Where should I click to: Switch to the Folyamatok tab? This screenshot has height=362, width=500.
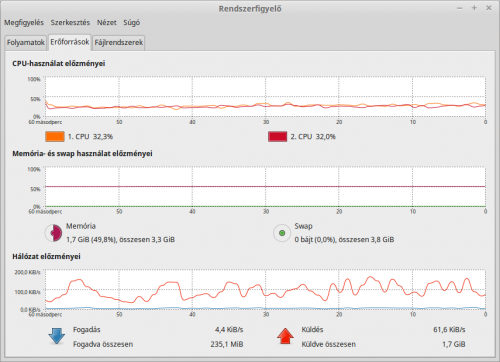[26, 43]
